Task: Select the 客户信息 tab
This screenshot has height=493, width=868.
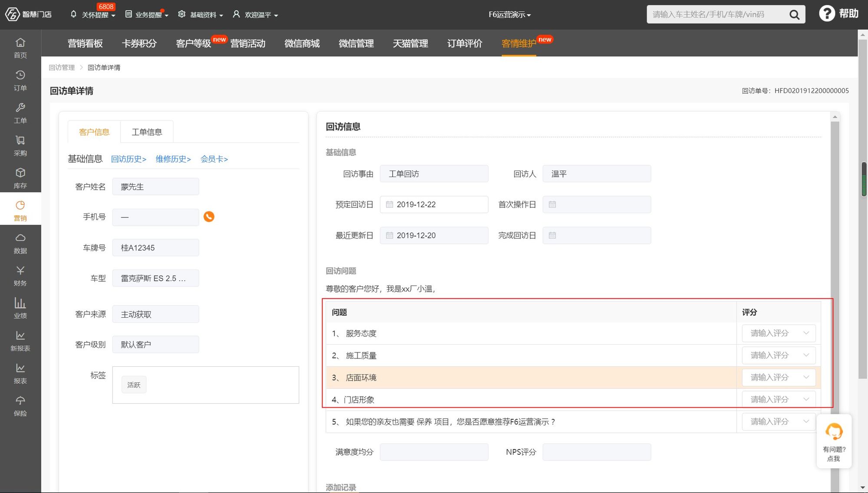Action: tap(94, 132)
